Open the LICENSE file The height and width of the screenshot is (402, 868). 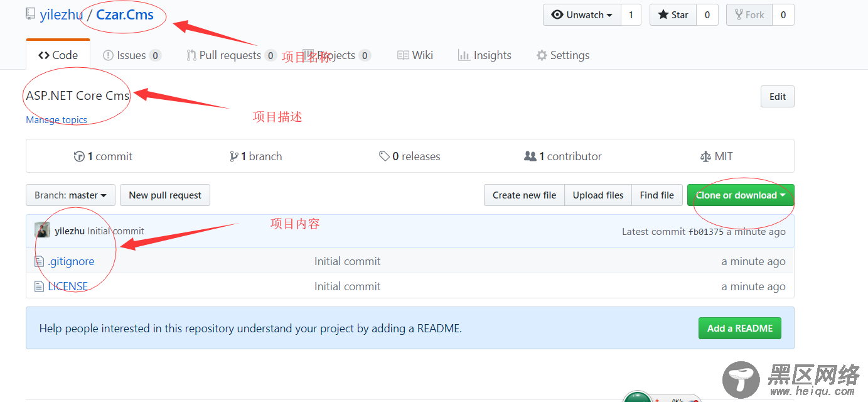pos(68,286)
